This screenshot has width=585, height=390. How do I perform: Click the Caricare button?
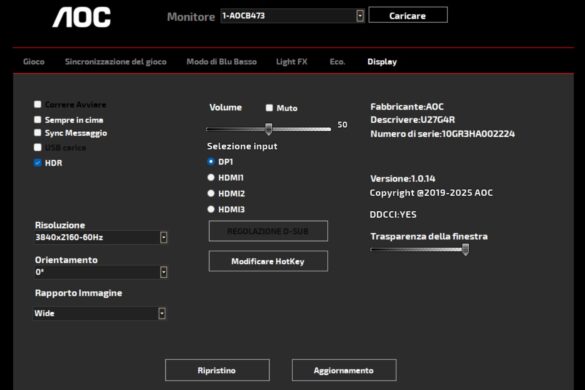pos(408,15)
